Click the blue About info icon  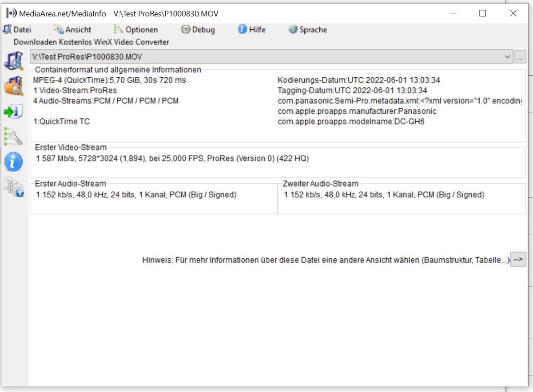pyautogui.click(x=13, y=162)
